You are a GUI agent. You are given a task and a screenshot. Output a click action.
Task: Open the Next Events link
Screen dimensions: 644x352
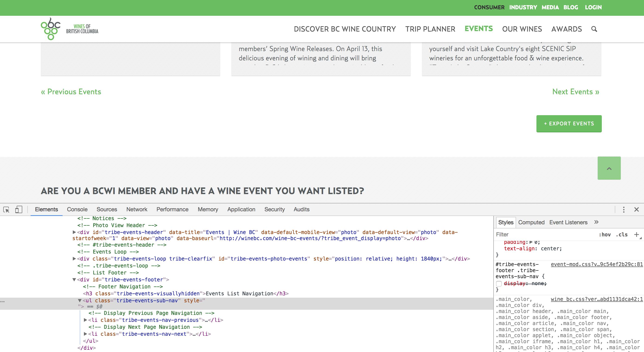[576, 92]
